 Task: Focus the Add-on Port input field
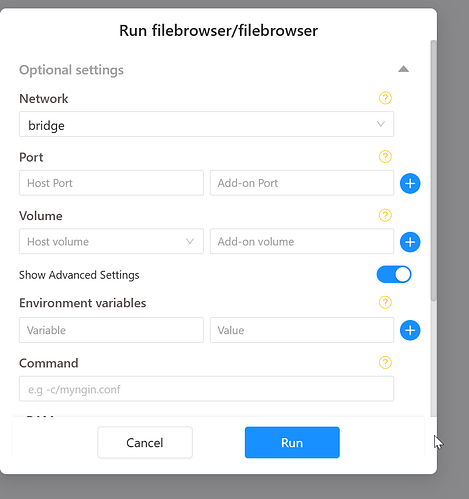tap(302, 183)
